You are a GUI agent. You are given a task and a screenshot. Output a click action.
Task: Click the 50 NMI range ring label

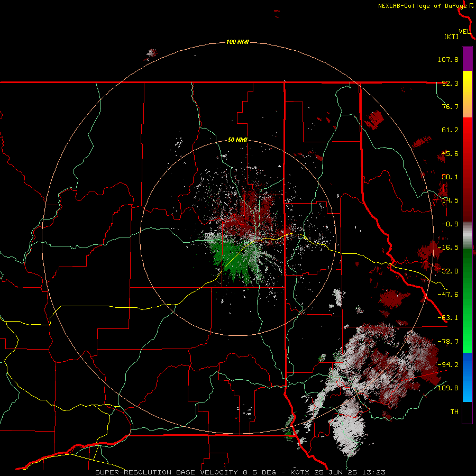coord(237,140)
